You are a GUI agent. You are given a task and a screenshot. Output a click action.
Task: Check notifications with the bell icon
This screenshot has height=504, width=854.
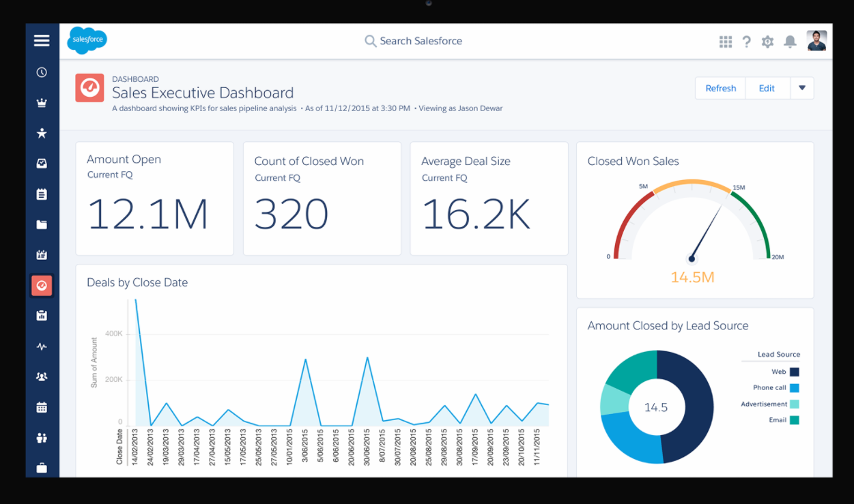[x=790, y=41]
